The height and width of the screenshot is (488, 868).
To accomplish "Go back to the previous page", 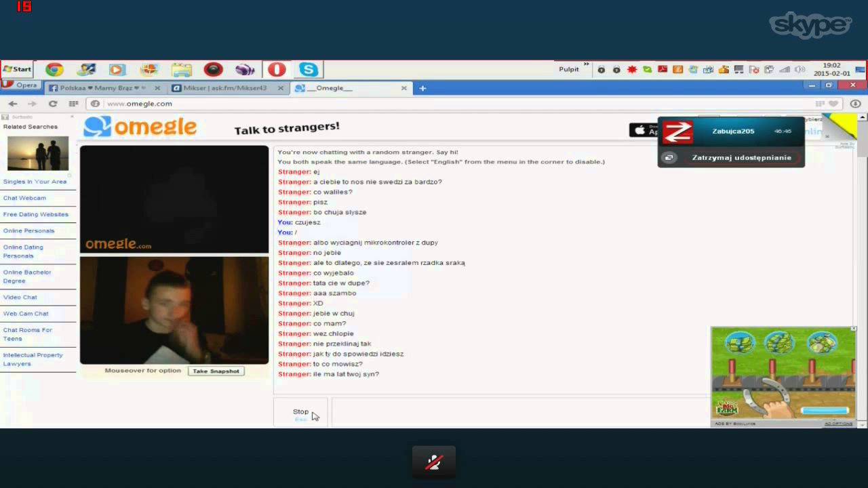I will (x=13, y=104).
